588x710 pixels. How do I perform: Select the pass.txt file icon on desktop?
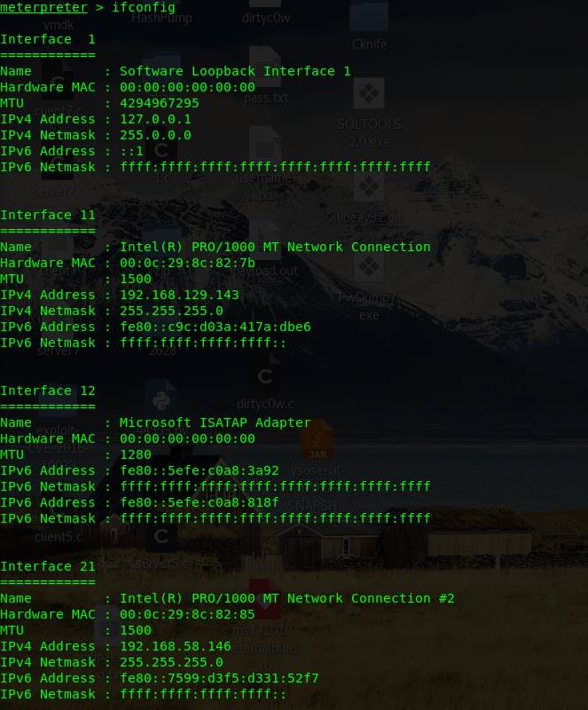click(265, 66)
